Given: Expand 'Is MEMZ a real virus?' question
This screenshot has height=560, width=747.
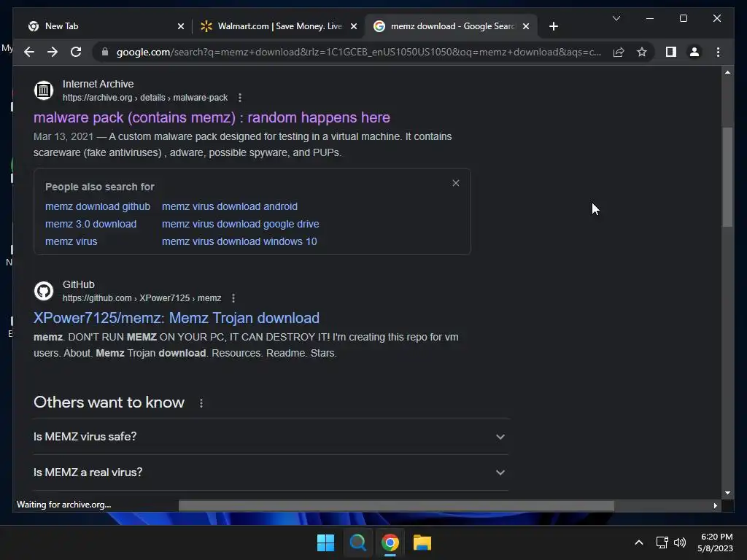Looking at the screenshot, I should click(271, 472).
